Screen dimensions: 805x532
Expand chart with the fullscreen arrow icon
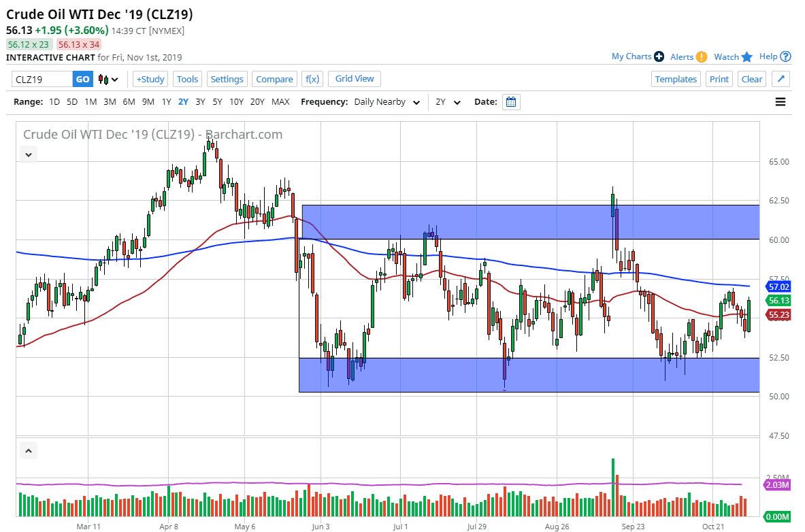(x=781, y=79)
